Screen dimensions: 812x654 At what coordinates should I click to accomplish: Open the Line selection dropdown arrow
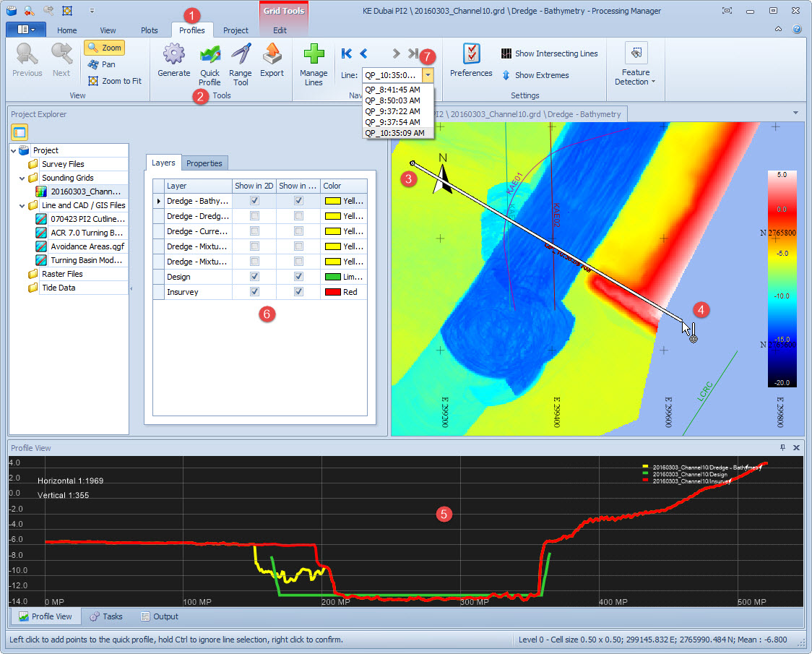(x=428, y=75)
